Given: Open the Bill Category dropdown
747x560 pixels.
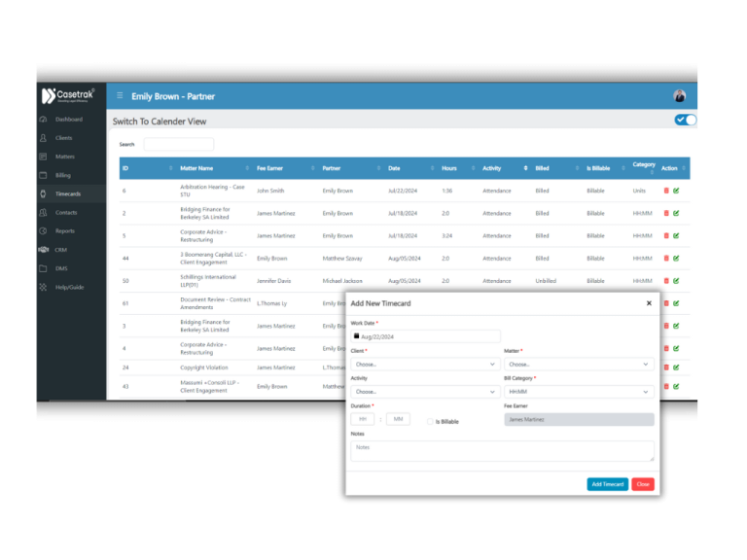Looking at the screenshot, I should coord(579,392).
